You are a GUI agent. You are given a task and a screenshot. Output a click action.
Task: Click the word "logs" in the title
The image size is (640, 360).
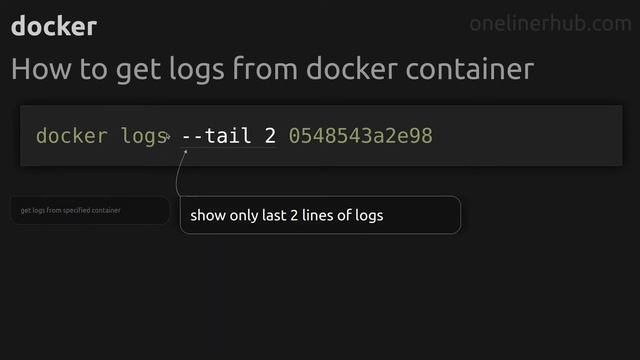click(197, 70)
